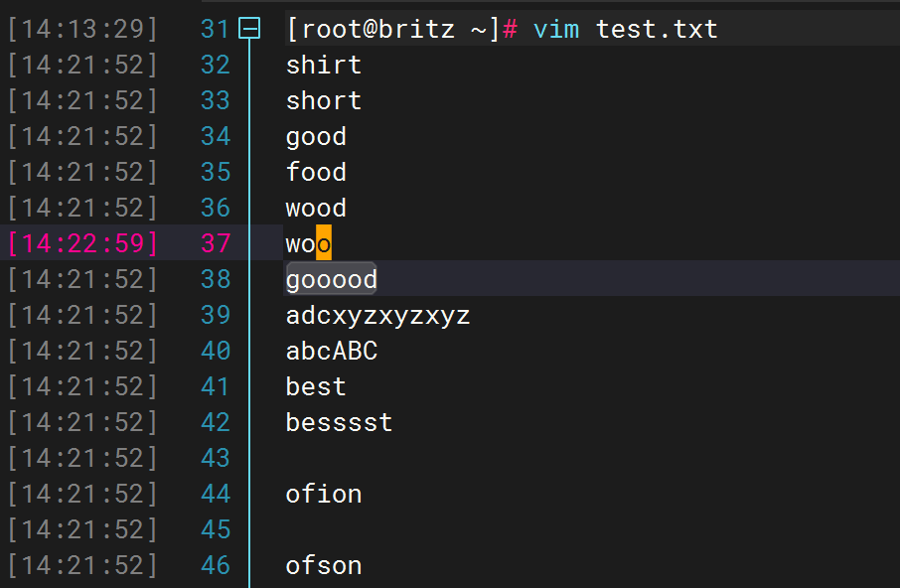Viewport: 900px width, 588px height.
Task: Click the word 'ofion' on line 44
Action: point(324,494)
